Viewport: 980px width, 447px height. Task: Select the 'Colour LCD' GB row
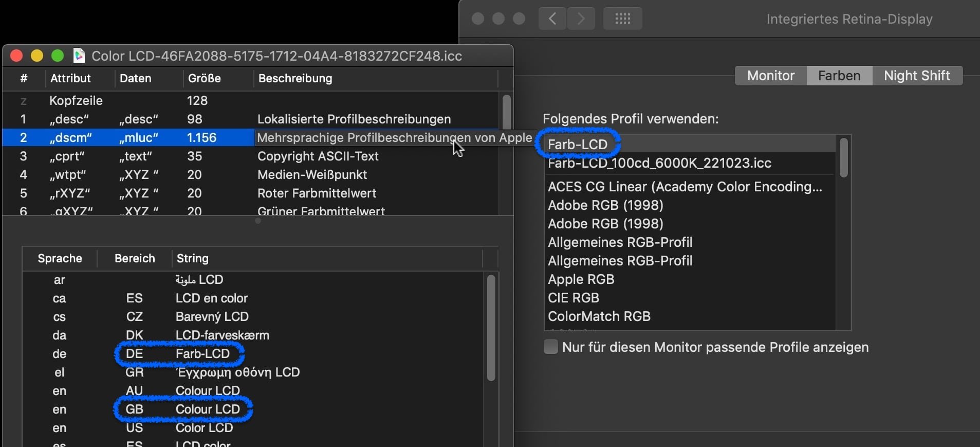tap(253, 409)
